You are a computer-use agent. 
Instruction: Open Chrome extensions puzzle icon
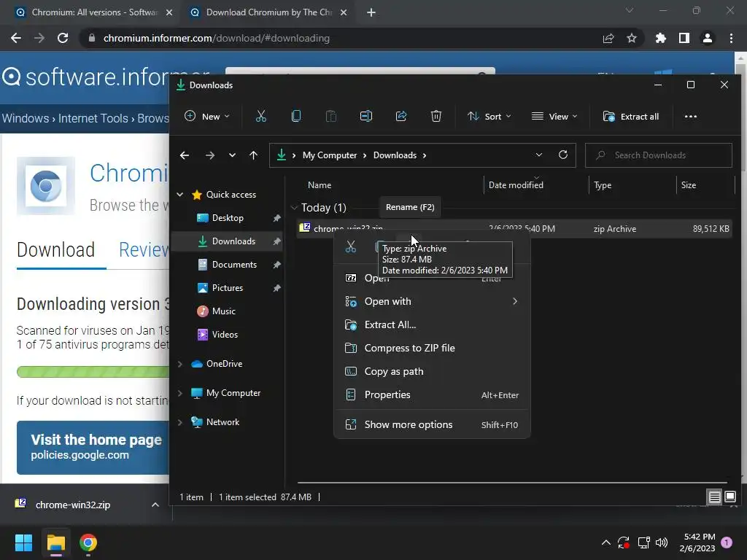660,38
